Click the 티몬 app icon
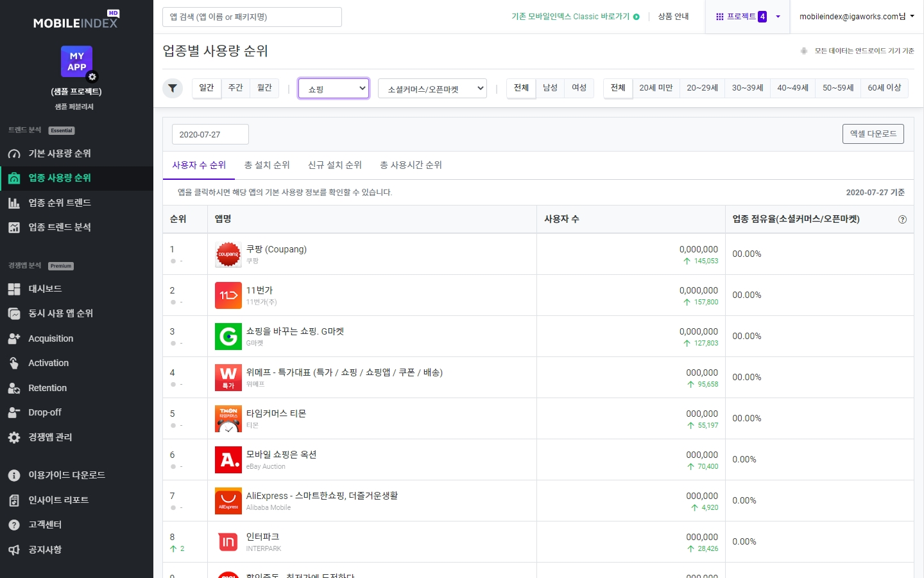Viewport: 924px width, 578px height. click(228, 419)
